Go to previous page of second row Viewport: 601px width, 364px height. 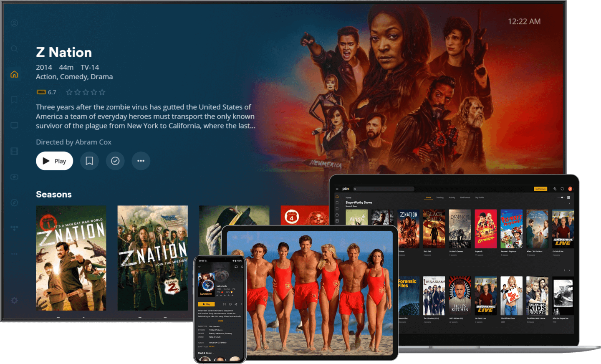point(564,270)
